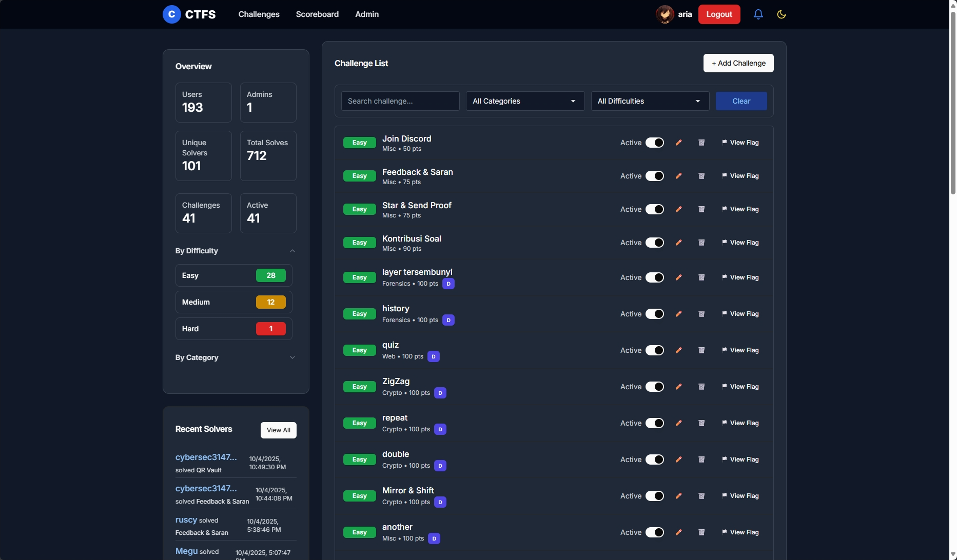Toggle Star & Send Proof active switch
The width and height of the screenshot is (957, 560).
pos(655,209)
